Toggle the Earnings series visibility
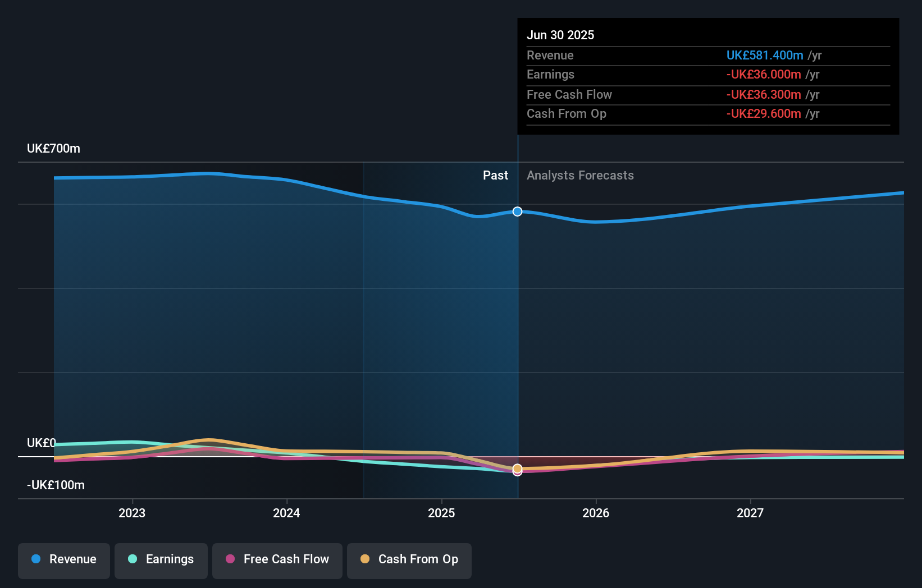Image resolution: width=922 pixels, height=588 pixels. [161, 559]
